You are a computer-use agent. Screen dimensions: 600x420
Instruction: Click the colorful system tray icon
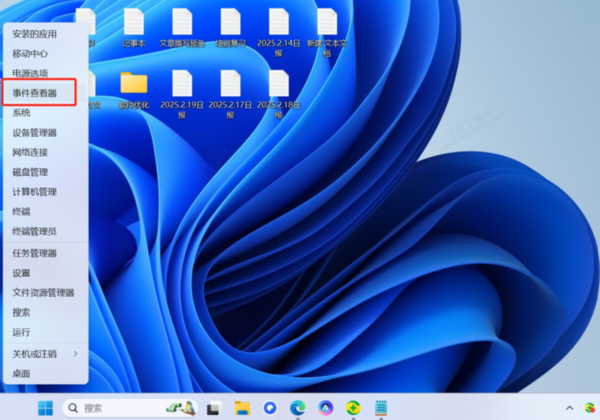pyautogui.click(x=590, y=408)
